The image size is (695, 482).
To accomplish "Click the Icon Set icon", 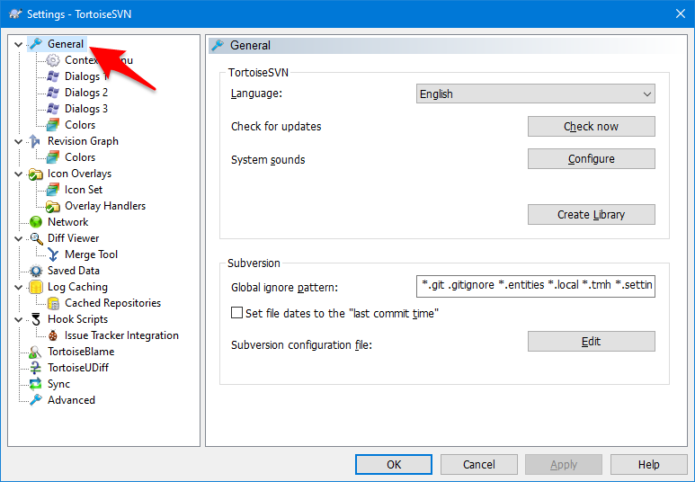I will (53, 190).
